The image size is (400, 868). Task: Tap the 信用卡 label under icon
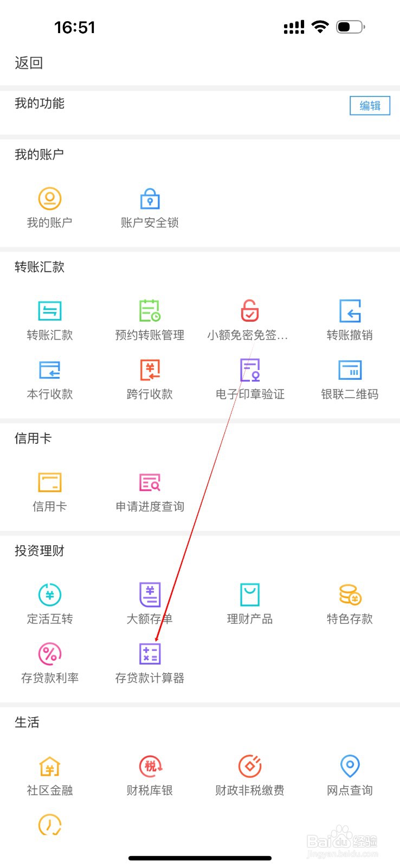(49, 506)
